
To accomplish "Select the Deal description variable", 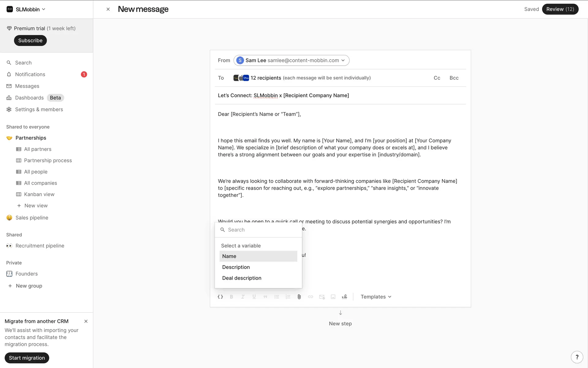I will 242,278.
